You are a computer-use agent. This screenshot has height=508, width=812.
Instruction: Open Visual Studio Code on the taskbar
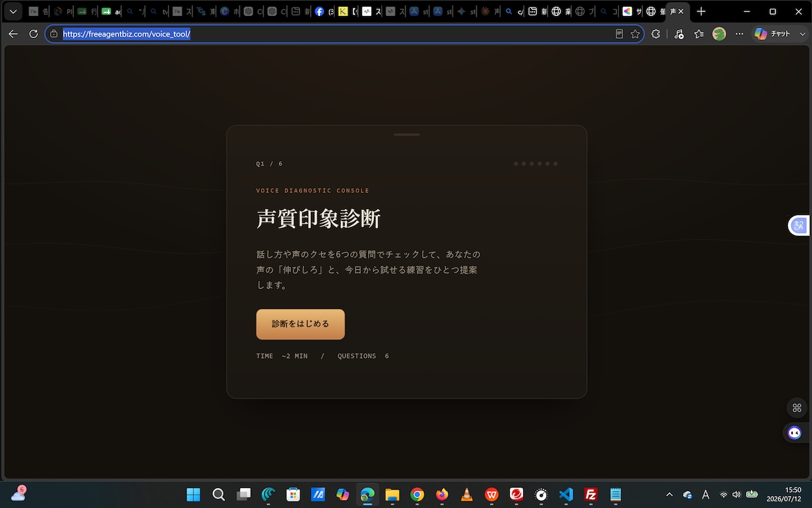point(566,495)
